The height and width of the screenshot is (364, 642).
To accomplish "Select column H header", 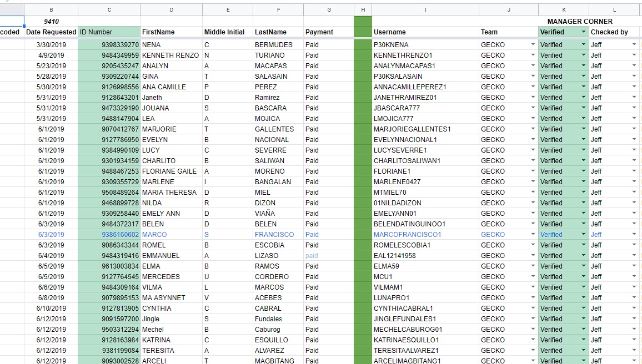I will point(363,10).
